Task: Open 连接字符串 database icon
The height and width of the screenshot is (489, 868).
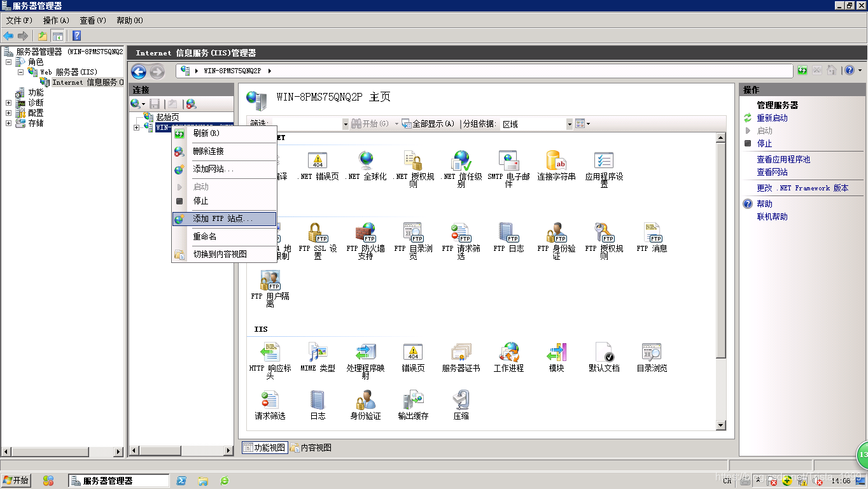Action: pyautogui.click(x=556, y=160)
